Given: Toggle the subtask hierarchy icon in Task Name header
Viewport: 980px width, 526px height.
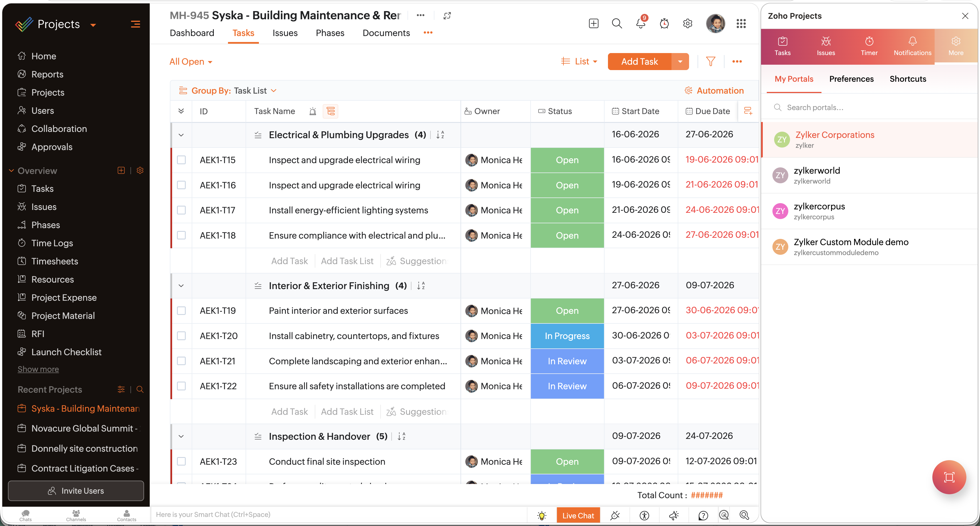Looking at the screenshot, I should click(331, 111).
